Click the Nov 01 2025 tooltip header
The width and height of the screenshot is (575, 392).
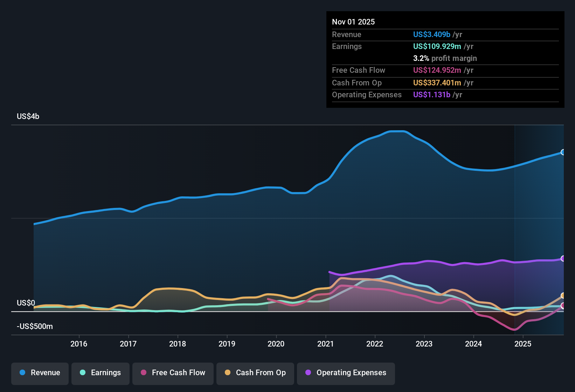coord(353,22)
